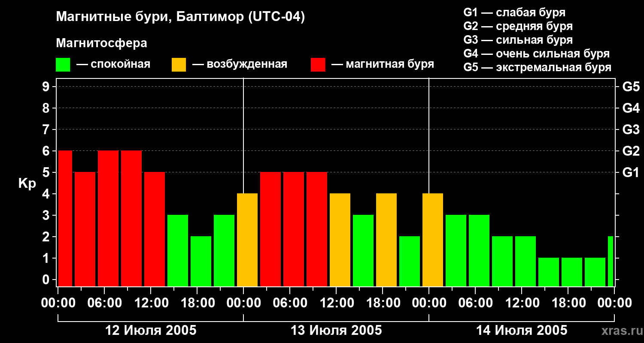
Task: Click the red 'магнитная буря' legend swatch
Action: (318, 65)
